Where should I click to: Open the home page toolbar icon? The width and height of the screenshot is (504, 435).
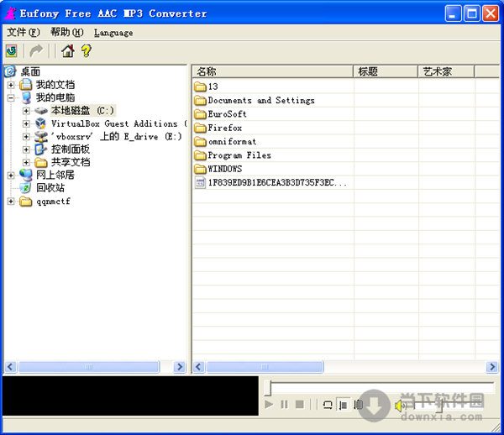(68, 51)
